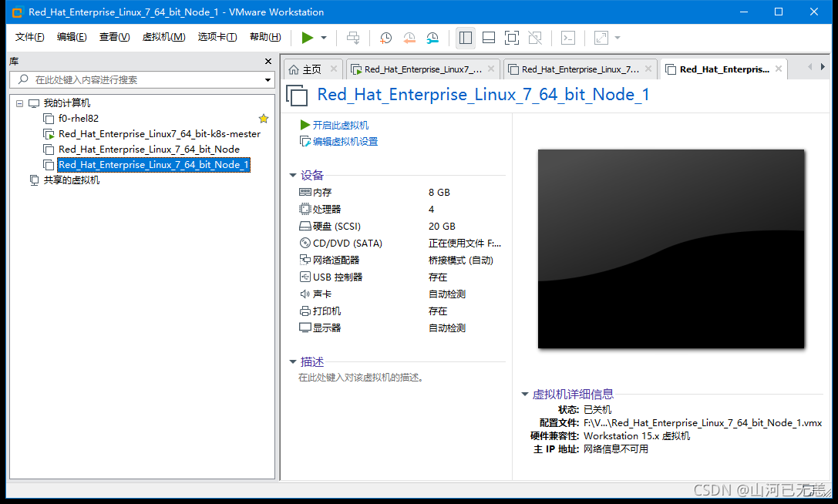Open the 文件(F) menu
Viewport: 838px width, 504px height.
pos(29,37)
